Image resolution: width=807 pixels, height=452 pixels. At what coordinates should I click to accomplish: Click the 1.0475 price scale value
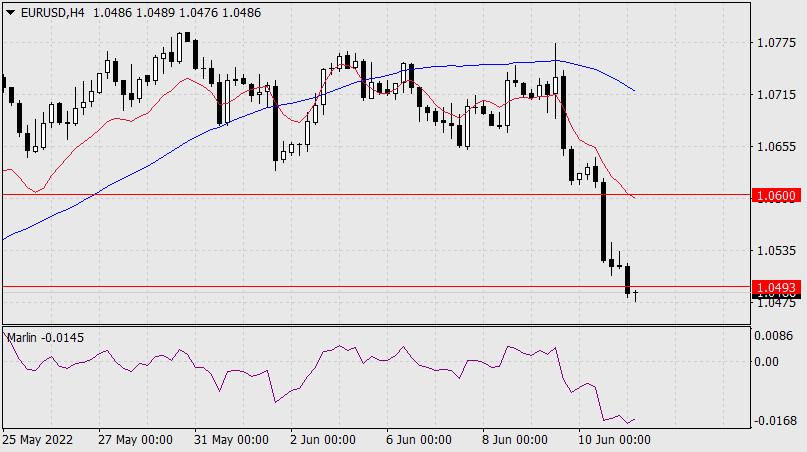coord(776,303)
